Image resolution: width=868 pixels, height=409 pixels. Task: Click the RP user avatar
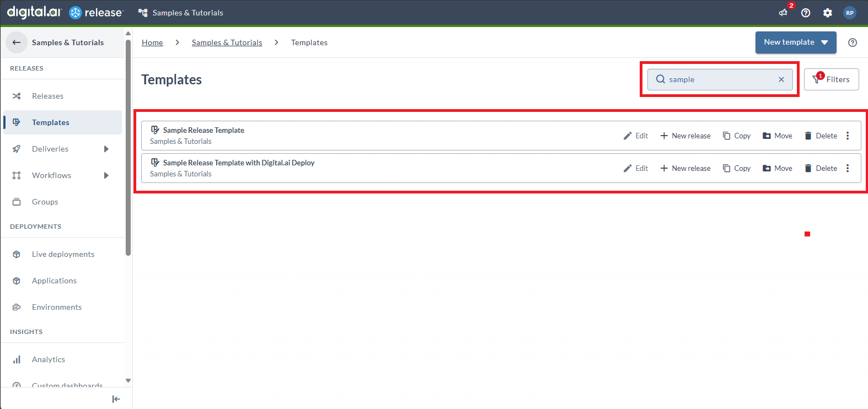850,13
